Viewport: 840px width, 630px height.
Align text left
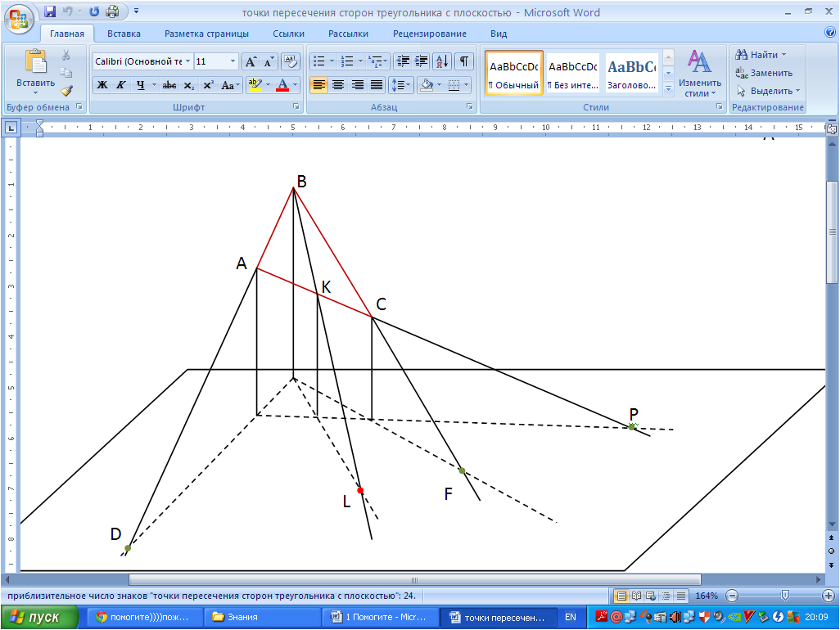[318, 84]
